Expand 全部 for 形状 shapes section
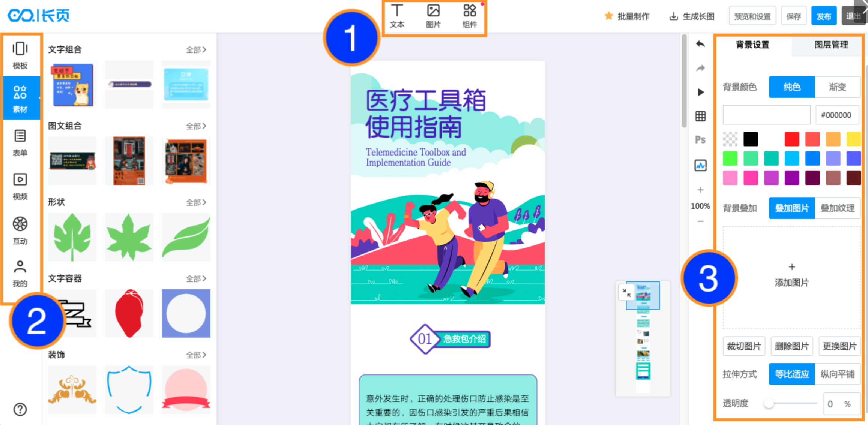The width and height of the screenshot is (868, 425). pos(196,202)
